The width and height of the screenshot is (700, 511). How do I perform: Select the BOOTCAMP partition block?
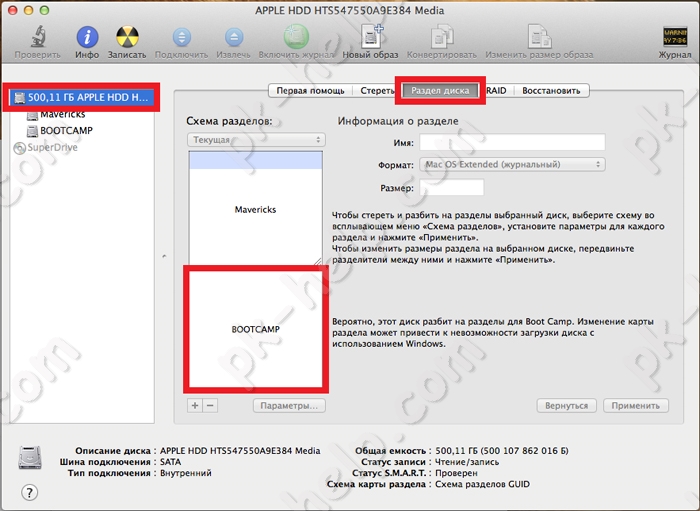[255, 329]
